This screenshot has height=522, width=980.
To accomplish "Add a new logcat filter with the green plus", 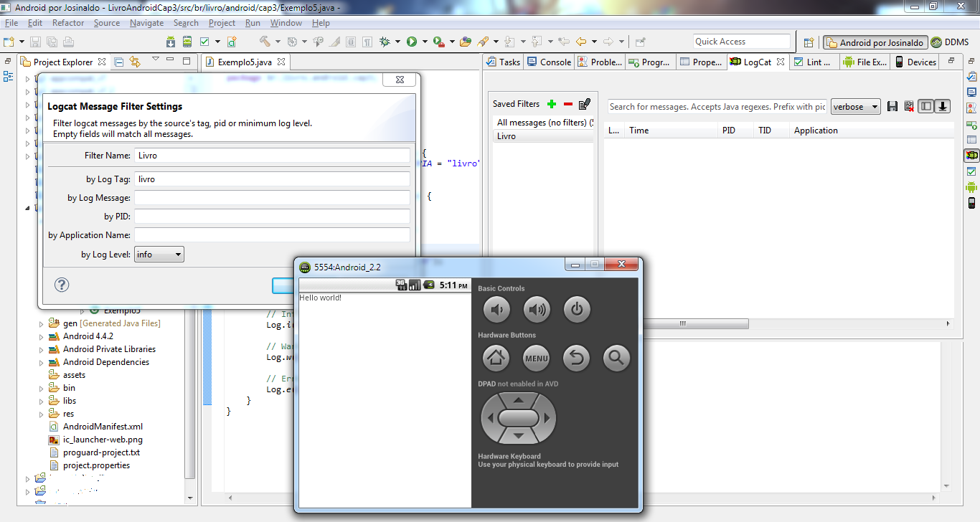I will click(x=552, y=104).
